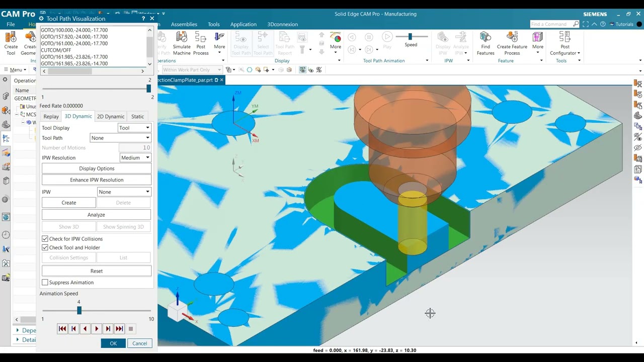Click the vertical scrollbar of the GOTO listing
Image resolution: width=644 pixels, height=362 pixels.
(x=149, y=47)
